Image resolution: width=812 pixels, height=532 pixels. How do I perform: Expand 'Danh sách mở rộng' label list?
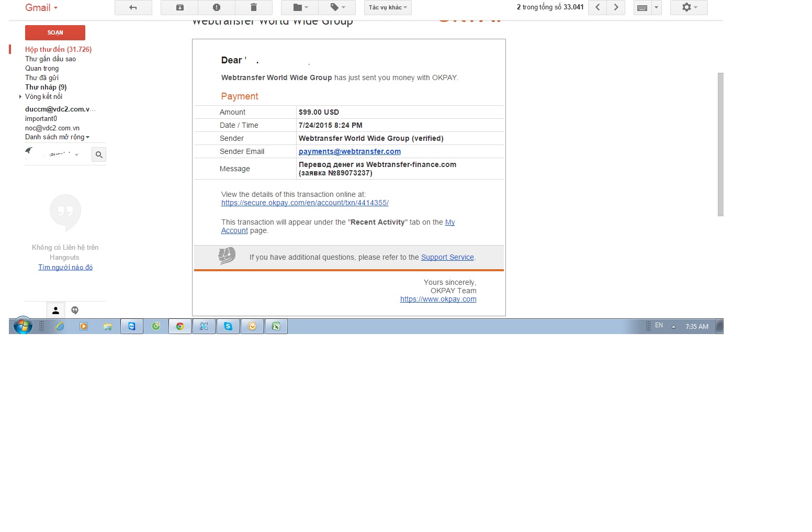tap(57, 137)
